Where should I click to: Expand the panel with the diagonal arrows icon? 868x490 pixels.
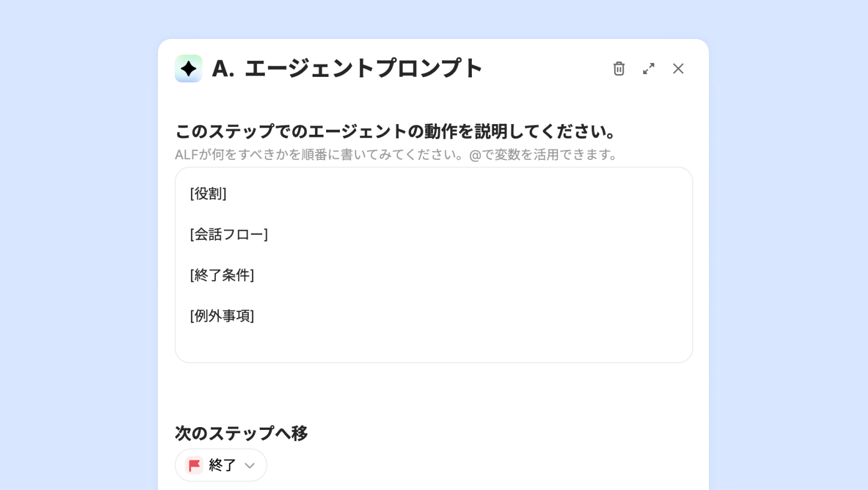pos(649,68)
